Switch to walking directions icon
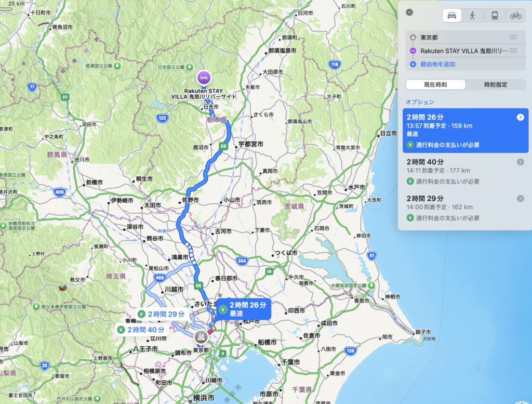The width and height of the screenshot is (532, 404). tap(472, 16)
